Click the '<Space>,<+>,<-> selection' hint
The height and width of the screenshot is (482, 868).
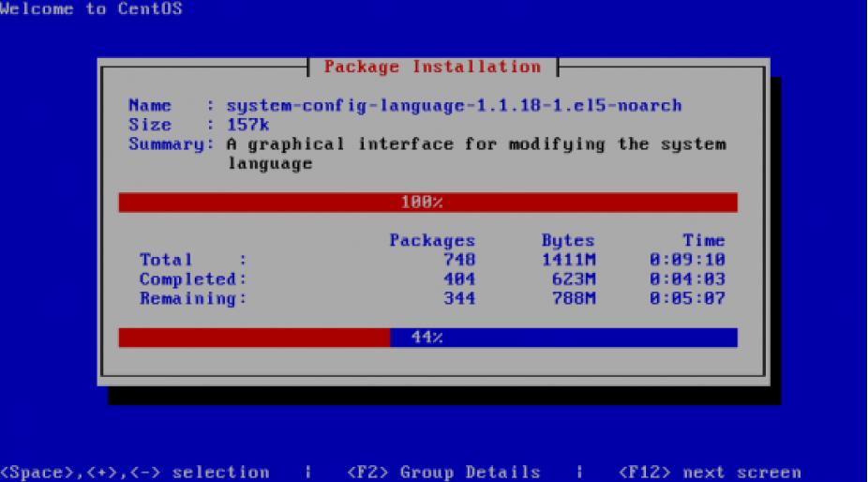coord(135,472)
